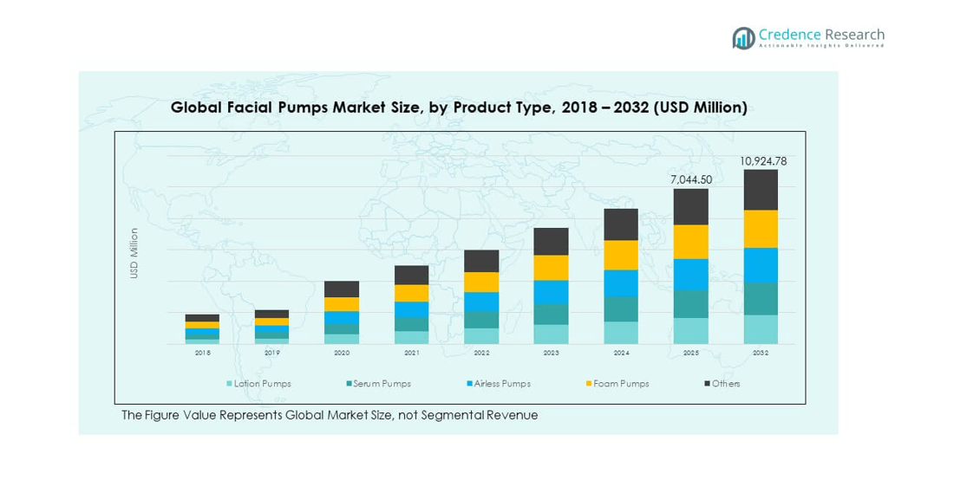This screenshot has width=980, height=500.
Task: Select the 10,924.78 data label
Action: tap(762, 161)
